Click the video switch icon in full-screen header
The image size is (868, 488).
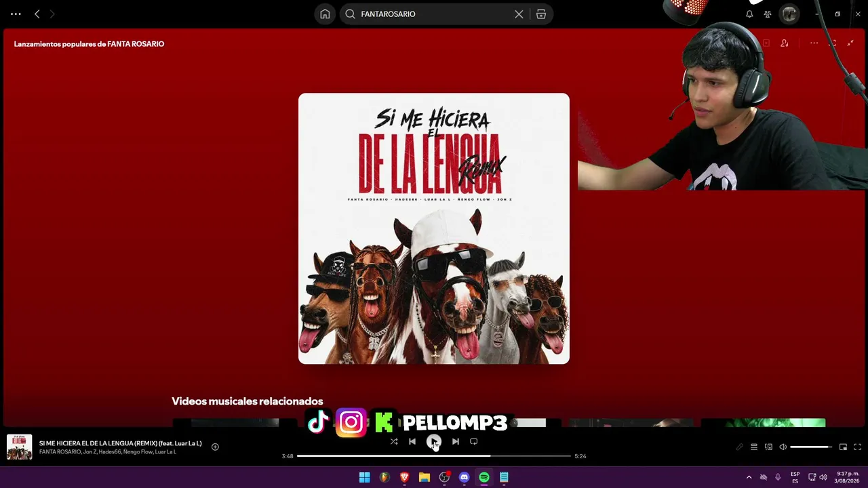pos(766,43)
